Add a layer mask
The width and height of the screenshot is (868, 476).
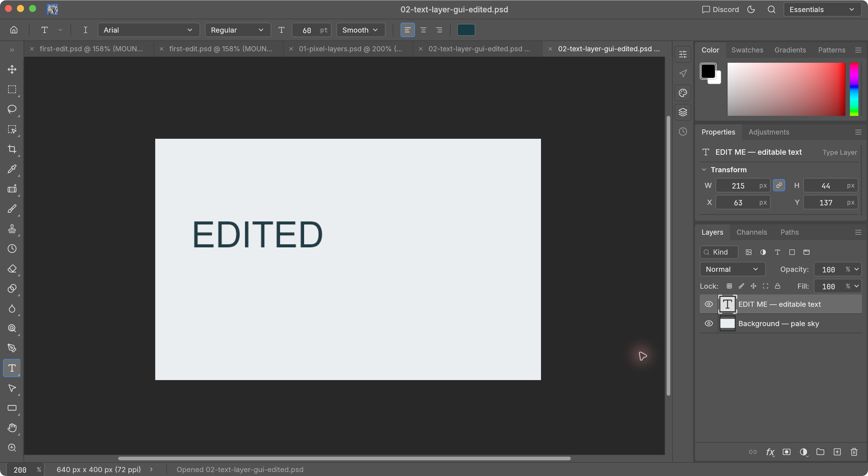coord(786,452)
